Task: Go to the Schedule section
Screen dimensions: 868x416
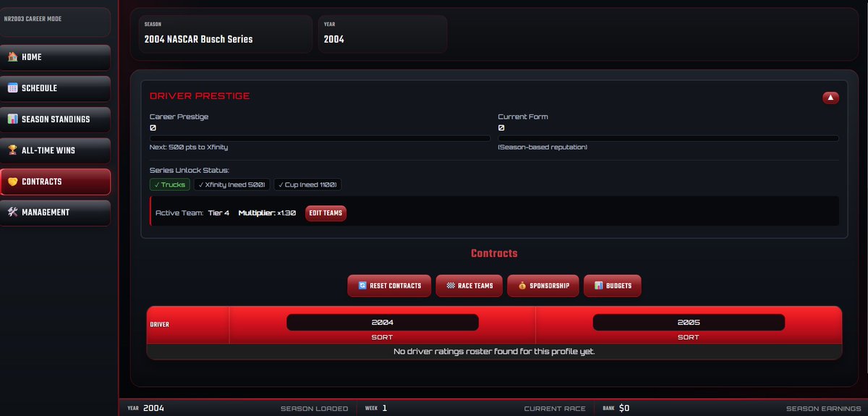Action: point(55,88)
